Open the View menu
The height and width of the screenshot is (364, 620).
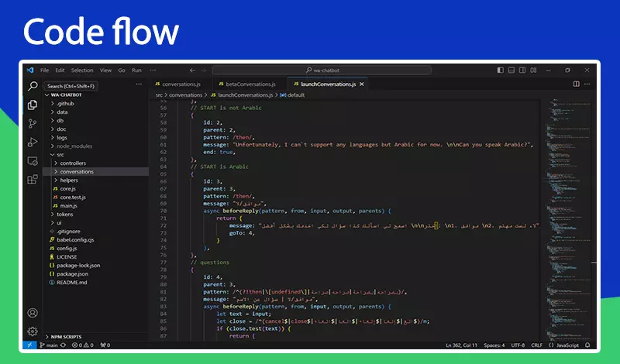(105, 70)
